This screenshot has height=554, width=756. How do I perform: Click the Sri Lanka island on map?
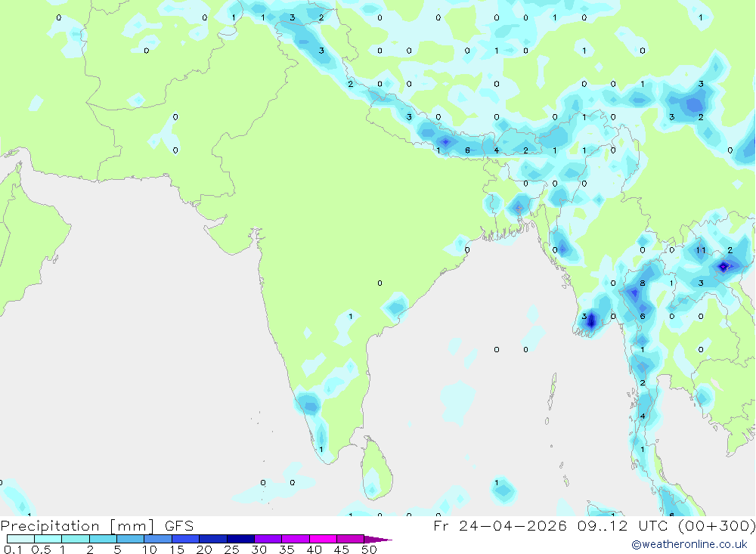click(x=377, y=469)
